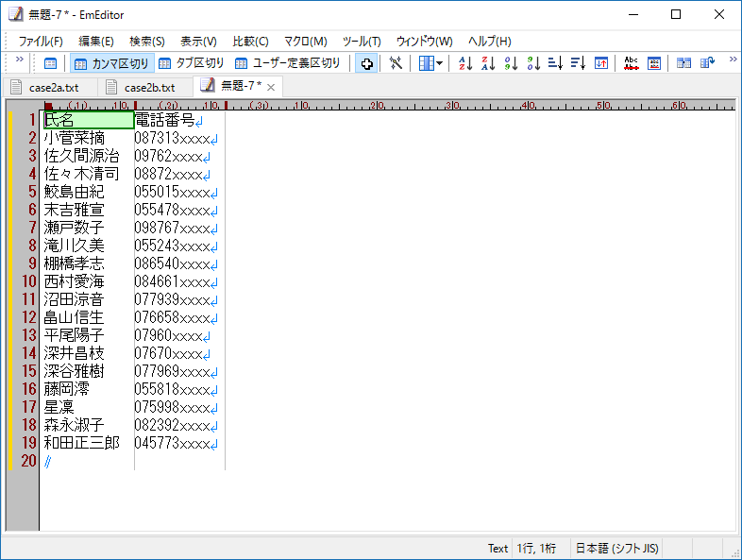Click the Text configuration in status bar
742x560 pixels.
click(x=497, y=548)
